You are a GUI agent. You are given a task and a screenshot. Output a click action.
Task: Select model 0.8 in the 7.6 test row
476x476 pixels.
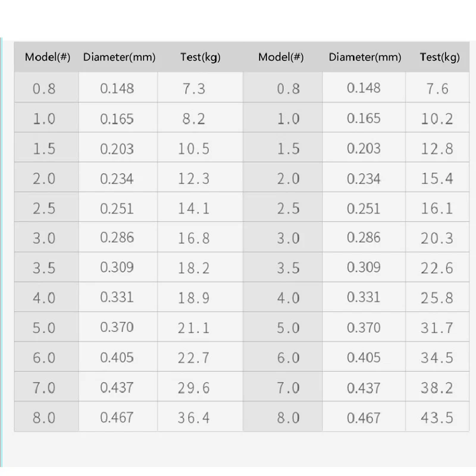pyautogui.click(x=289, y=89)
